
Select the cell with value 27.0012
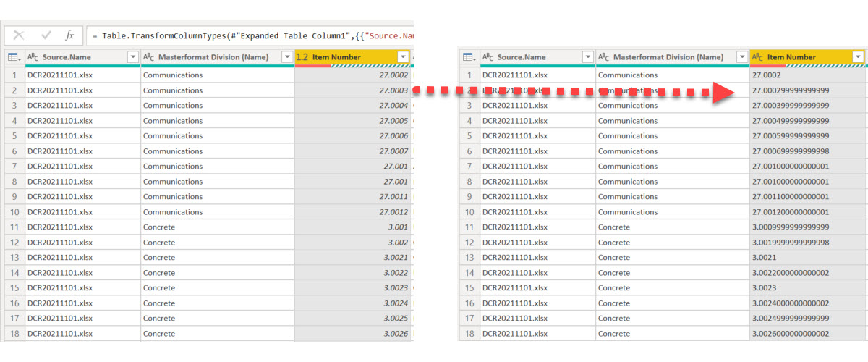click(353, 212)
